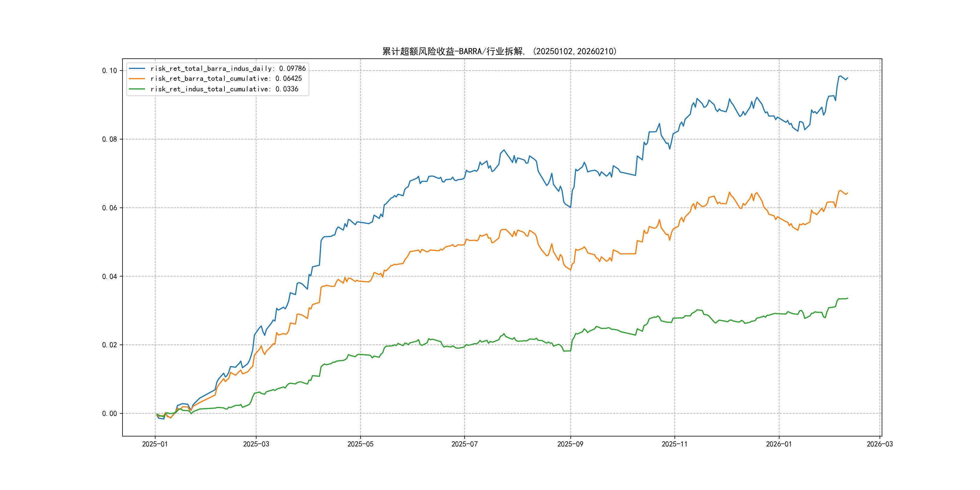980x490 pixels.
Task: Click the green line's final endpoint
Action: point(848,298)
